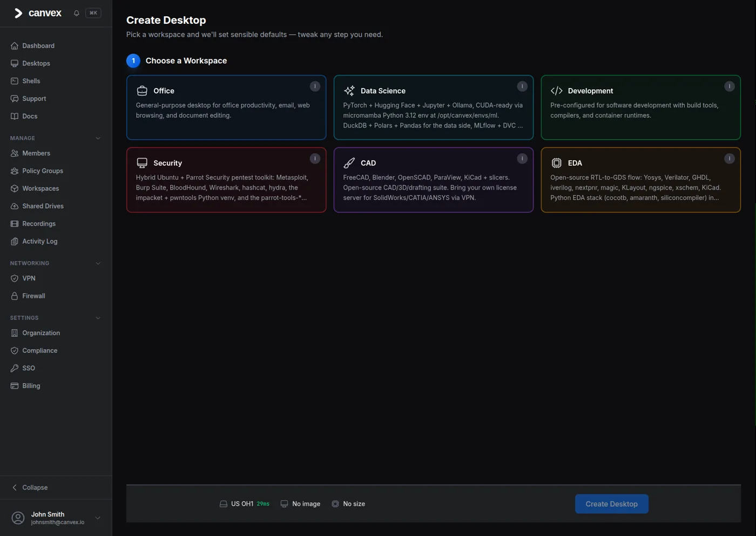Click the SSO key icon
This screenshot has width=756, height=536.
coord(15,368)
